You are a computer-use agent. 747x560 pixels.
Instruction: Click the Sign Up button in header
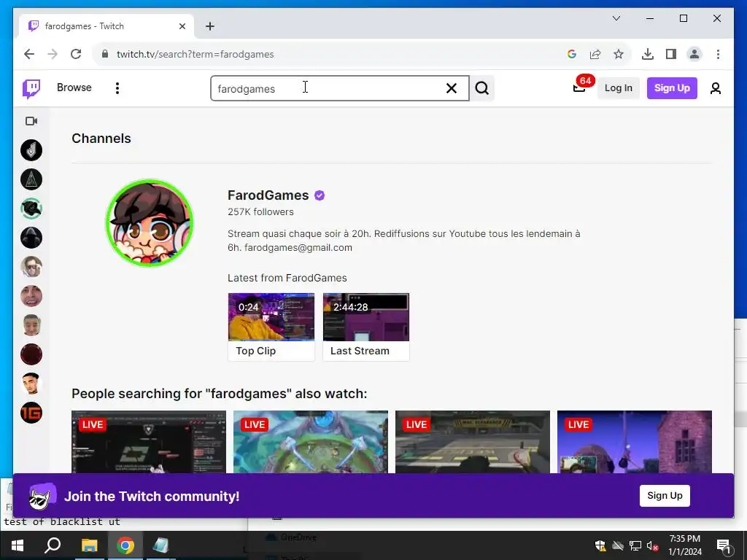[672, 88]
